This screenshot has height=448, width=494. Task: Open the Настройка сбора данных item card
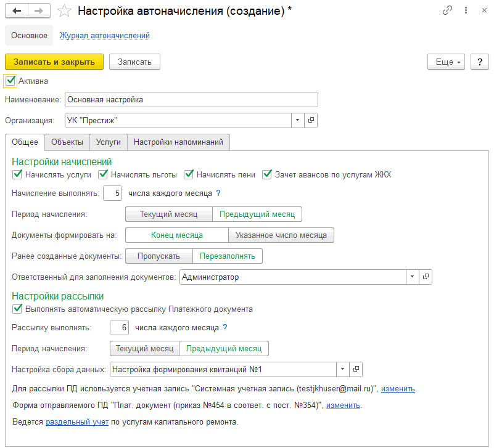356,369
